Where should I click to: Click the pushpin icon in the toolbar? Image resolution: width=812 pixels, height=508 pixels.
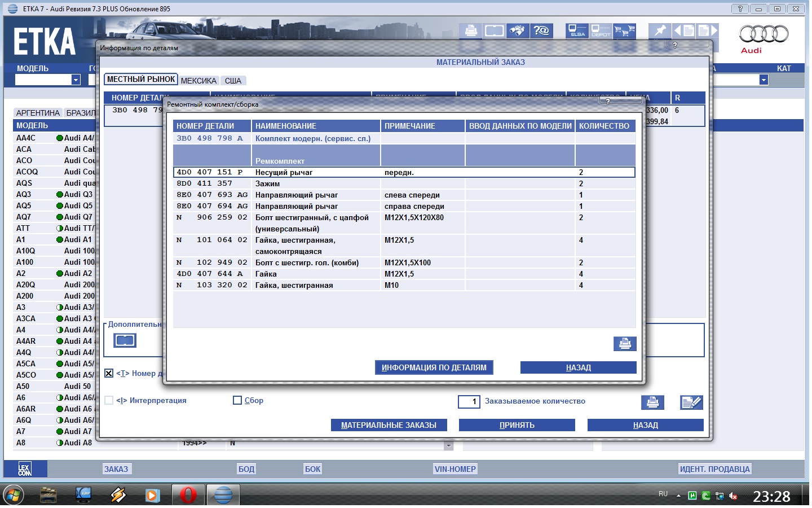(660, 30)
